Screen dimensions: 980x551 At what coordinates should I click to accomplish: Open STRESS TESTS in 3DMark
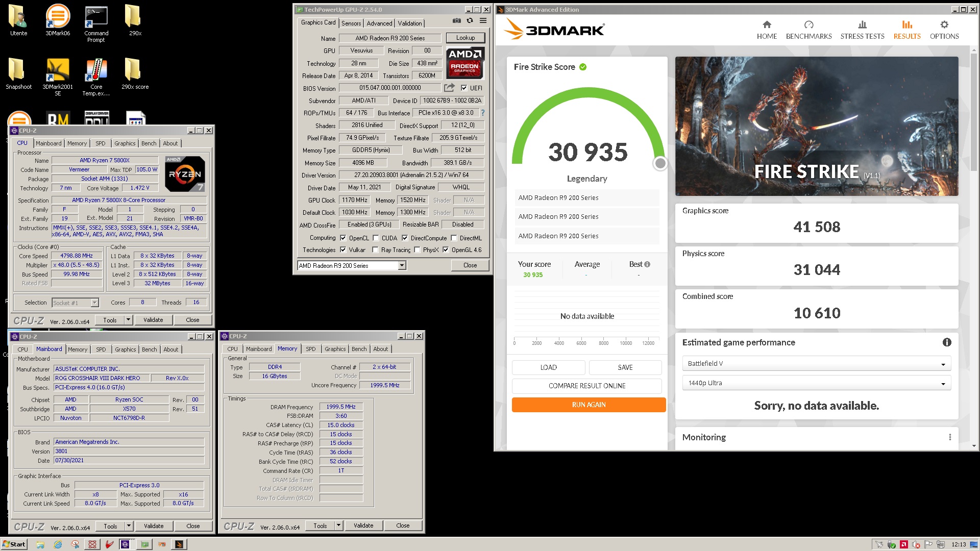[x=862, y=30]
